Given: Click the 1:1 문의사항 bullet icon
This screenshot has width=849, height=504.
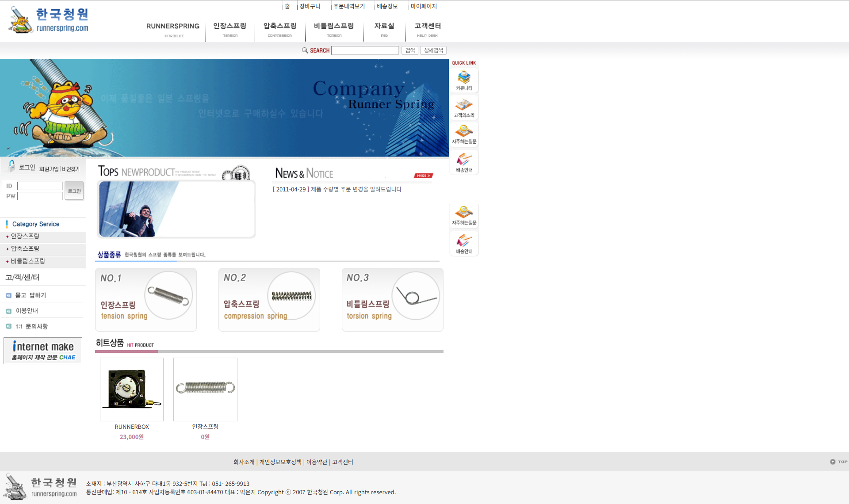Looking at the screenshot, I should (x=8, y=326).
